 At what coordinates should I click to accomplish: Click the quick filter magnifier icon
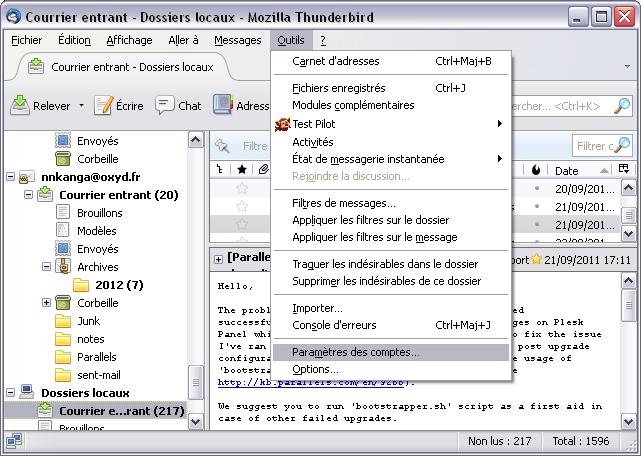(x=622, y=145)
